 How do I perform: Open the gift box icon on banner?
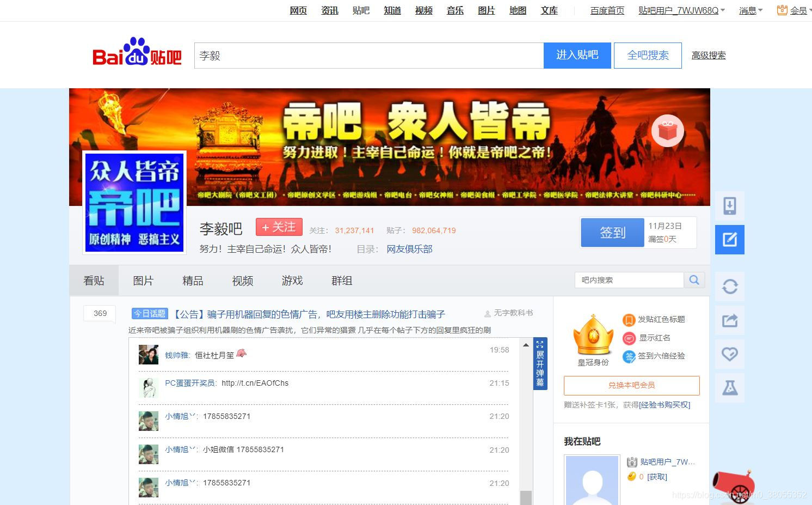pos(668,131)
